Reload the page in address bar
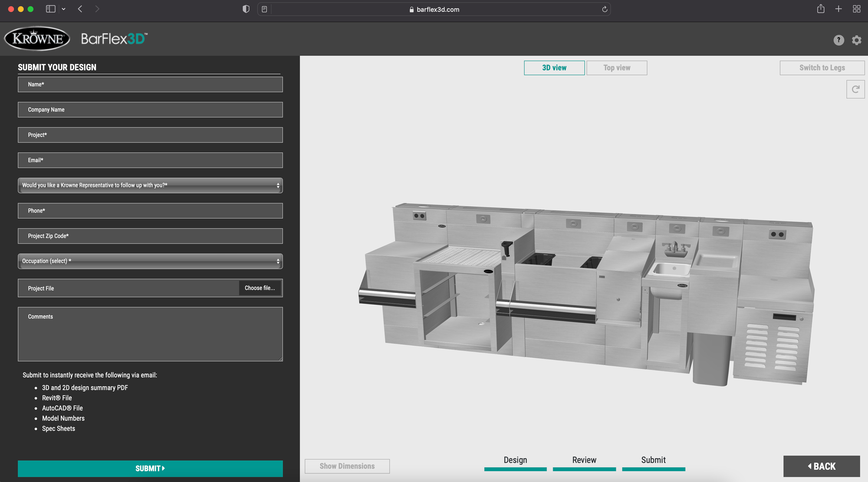 604,9
